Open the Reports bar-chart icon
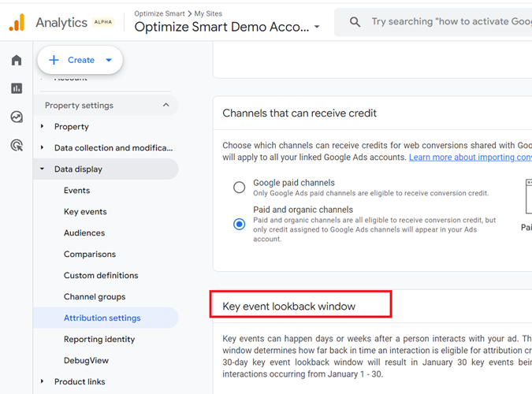This screenshot has width=532, height=394. click(17, 88)
